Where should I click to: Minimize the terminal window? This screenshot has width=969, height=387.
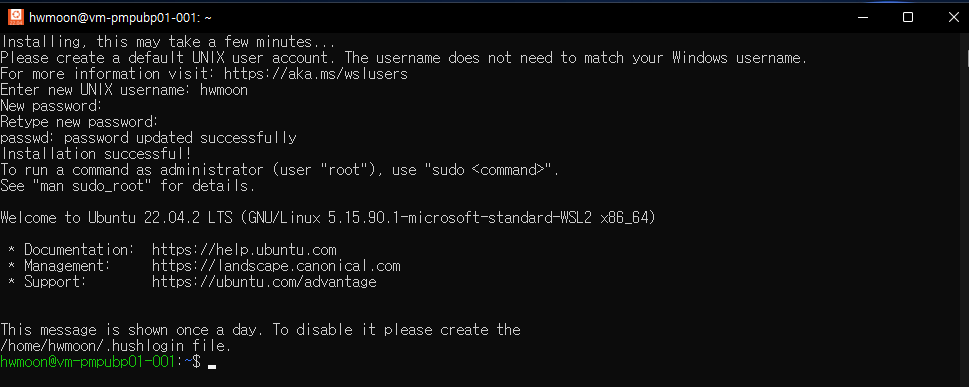click(863, 17)
